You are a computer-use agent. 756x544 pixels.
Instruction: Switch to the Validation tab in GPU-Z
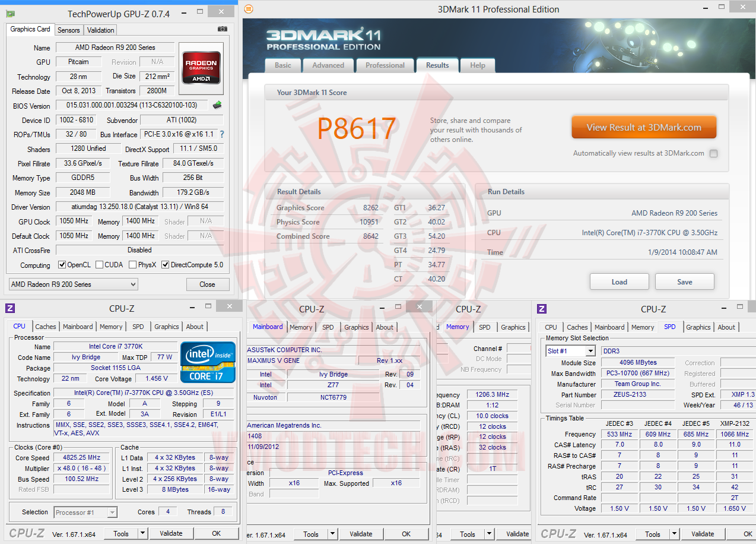tap(100, 30)
